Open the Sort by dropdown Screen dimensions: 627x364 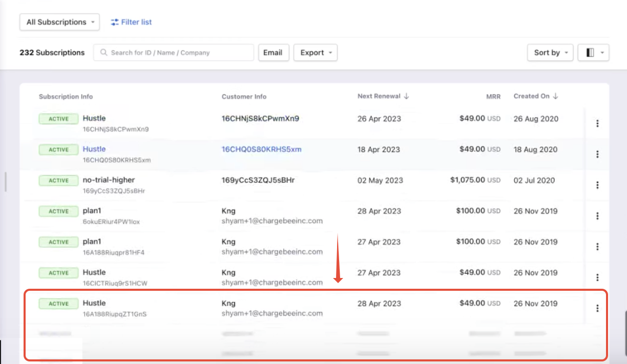[550, 52]
